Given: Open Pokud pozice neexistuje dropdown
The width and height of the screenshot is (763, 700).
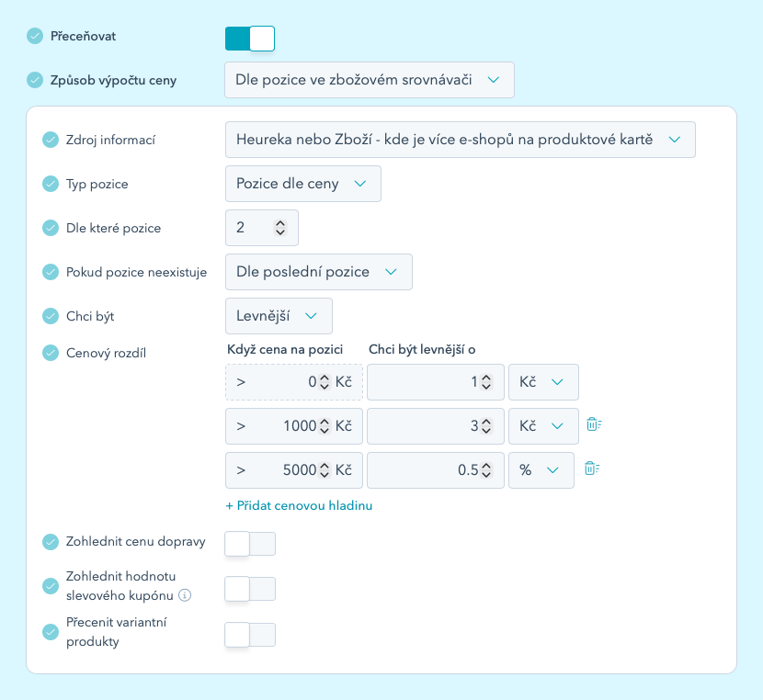Looking at the screenshot, I should pos(319,272).
